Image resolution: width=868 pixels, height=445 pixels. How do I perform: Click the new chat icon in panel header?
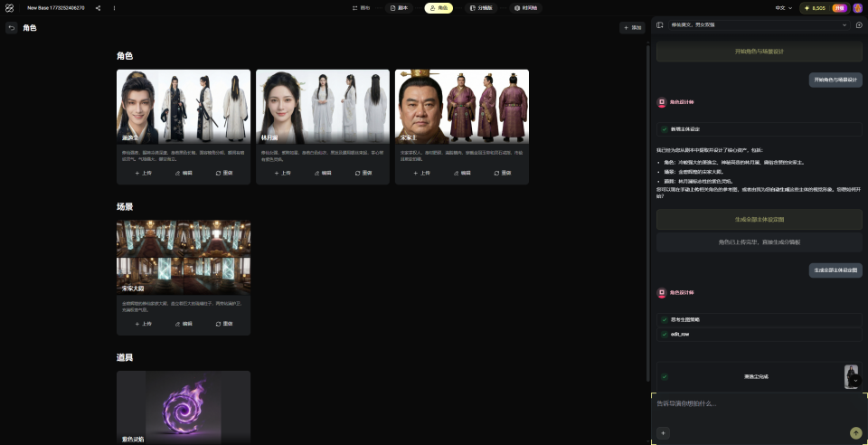pos(858,25)
